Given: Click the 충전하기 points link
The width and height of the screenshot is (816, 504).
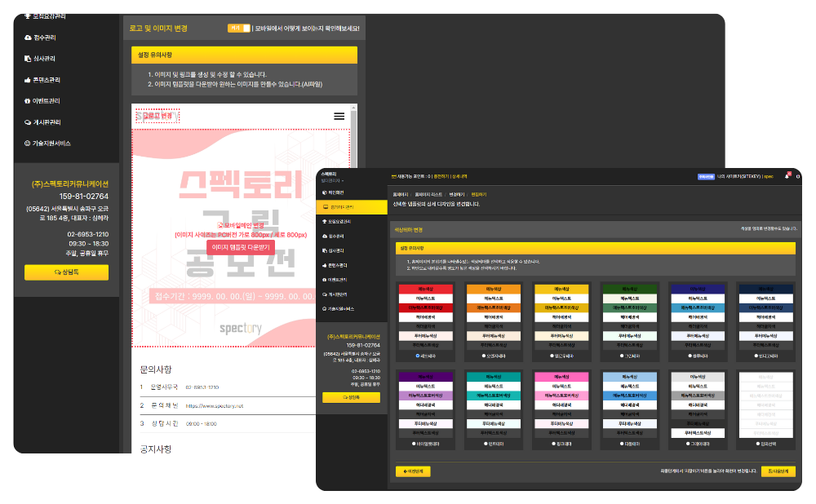Looking at the screenshot, I should pos(441,177).
